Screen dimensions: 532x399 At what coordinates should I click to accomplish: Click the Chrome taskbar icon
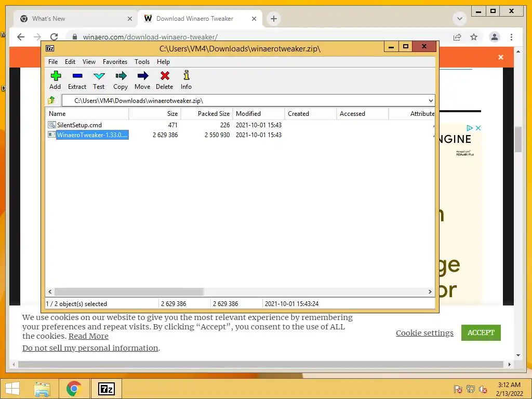[x=74, y=389]
